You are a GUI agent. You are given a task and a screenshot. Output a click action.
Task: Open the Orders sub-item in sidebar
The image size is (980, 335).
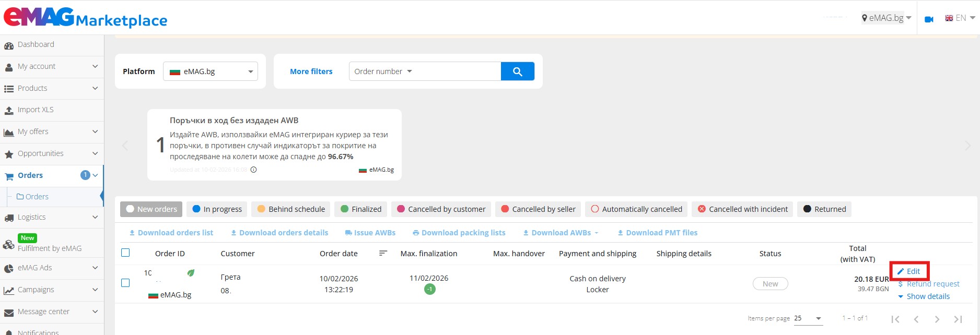coord(32,197)
